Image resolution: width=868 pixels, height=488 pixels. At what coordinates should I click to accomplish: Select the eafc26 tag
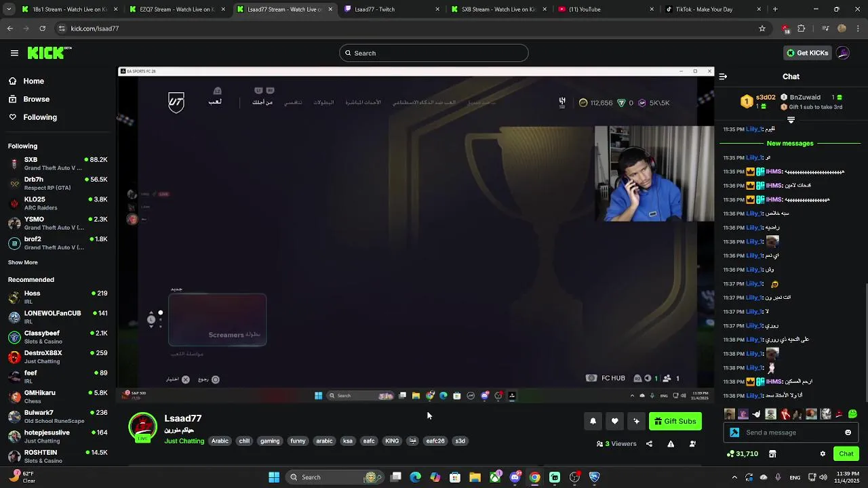435,441
